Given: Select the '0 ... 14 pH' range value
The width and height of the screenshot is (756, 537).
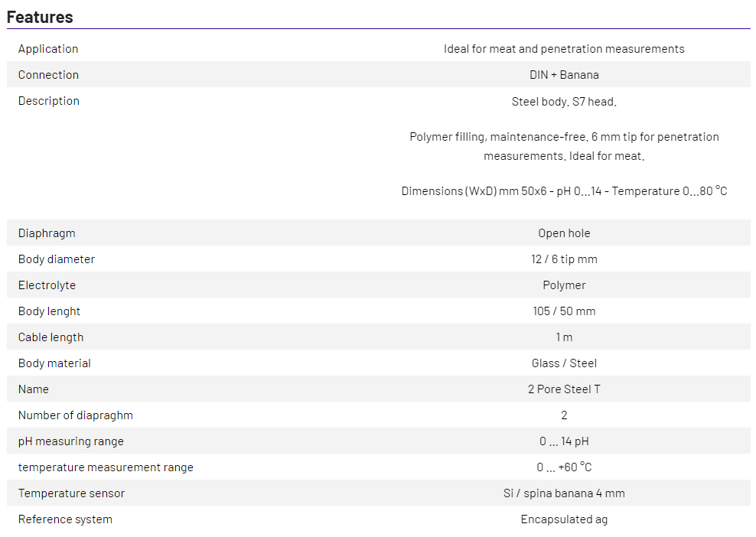Looking at the screenshot, I should coord(564,441).
